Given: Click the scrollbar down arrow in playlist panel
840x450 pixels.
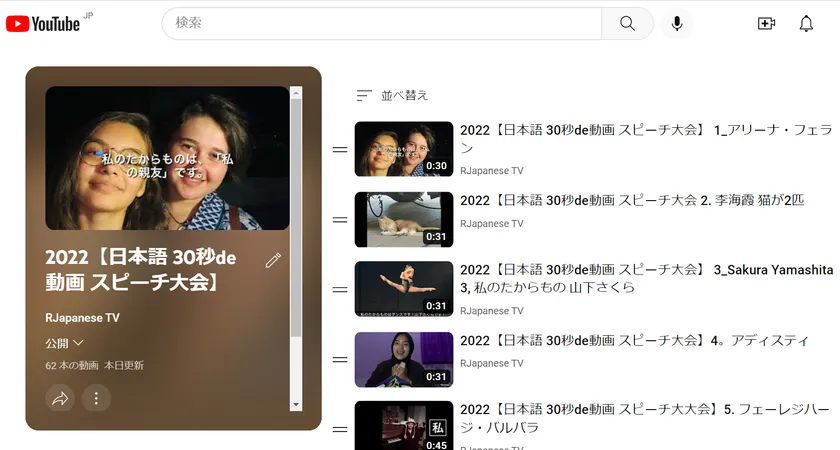Looking at the screenshot, I should (296, 404).
